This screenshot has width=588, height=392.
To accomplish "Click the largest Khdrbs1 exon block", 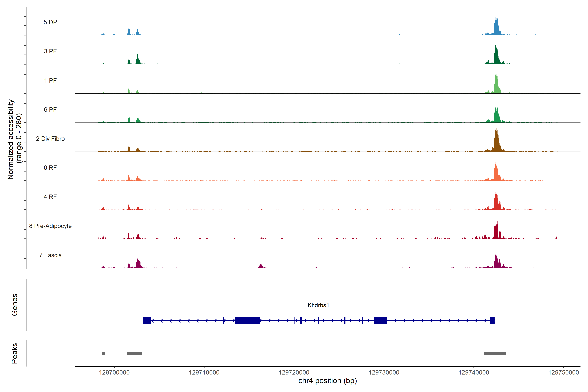I will pyautogui.click(x=247, y=320).
